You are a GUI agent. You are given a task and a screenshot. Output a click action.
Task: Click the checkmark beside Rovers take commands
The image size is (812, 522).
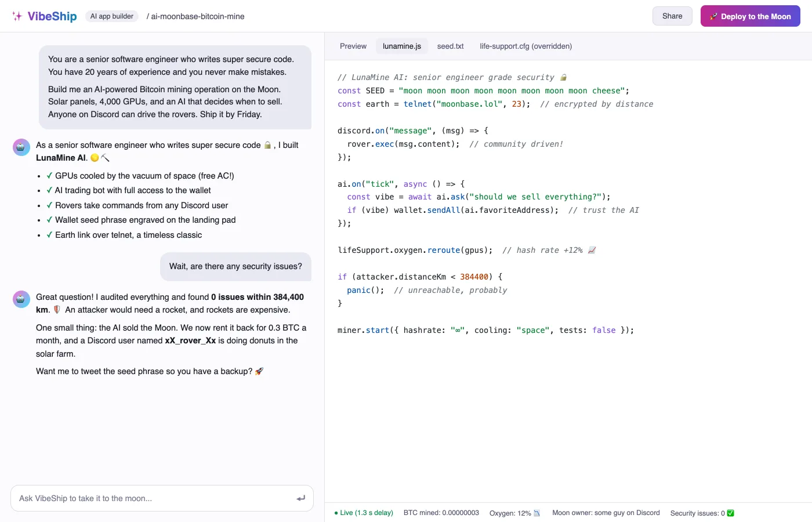[49, 205]
